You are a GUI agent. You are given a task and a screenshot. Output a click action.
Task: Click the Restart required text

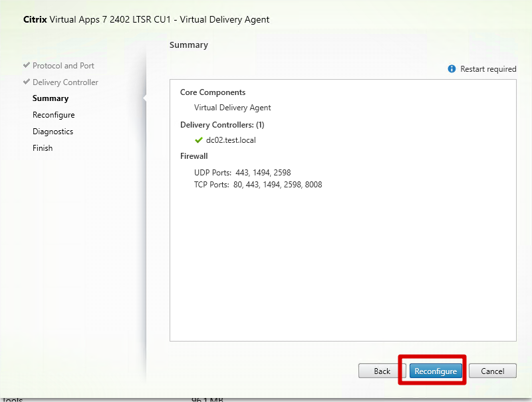click(x=488, y=69)
